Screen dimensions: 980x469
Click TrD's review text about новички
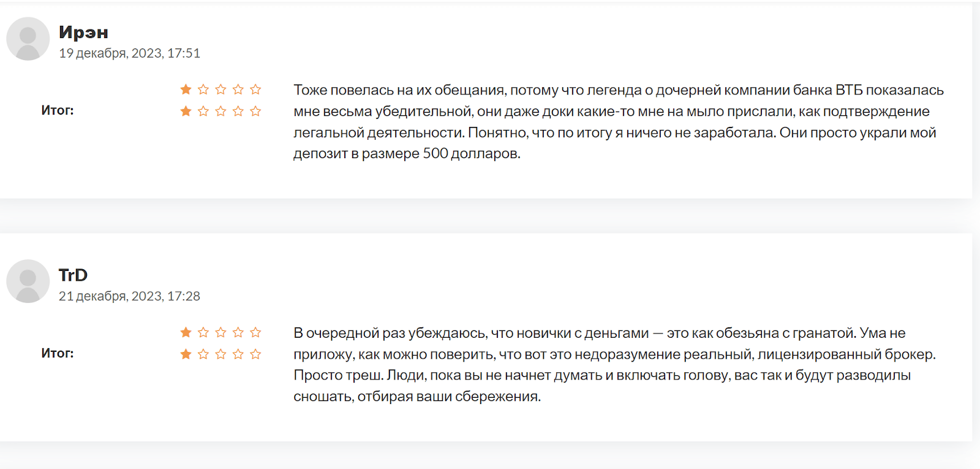click(614, 364)
